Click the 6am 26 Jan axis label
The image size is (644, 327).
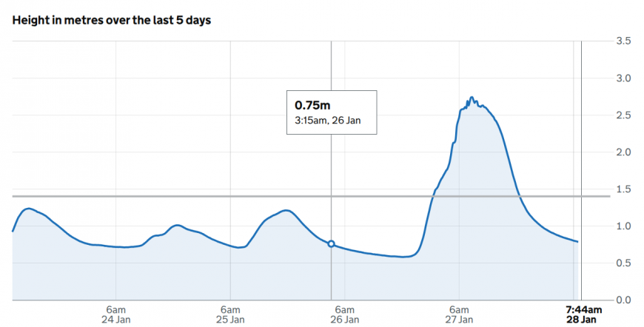(x=345, y=314)
